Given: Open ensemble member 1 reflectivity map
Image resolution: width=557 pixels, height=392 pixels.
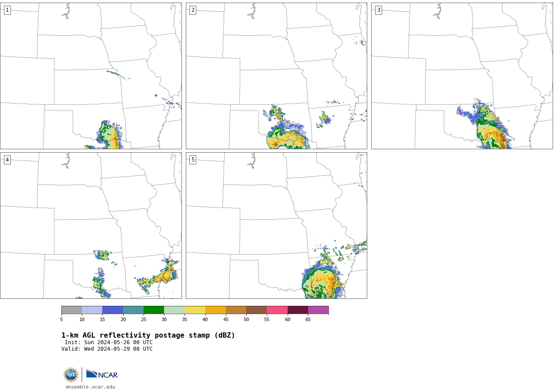Looking at the screenshot, I should click(x=91, y=76).
